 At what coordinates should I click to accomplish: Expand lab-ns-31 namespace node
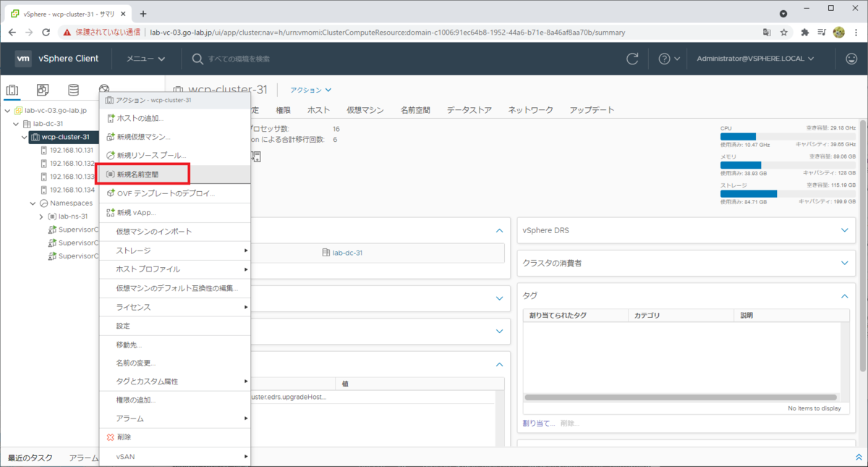tap(41, 216)
